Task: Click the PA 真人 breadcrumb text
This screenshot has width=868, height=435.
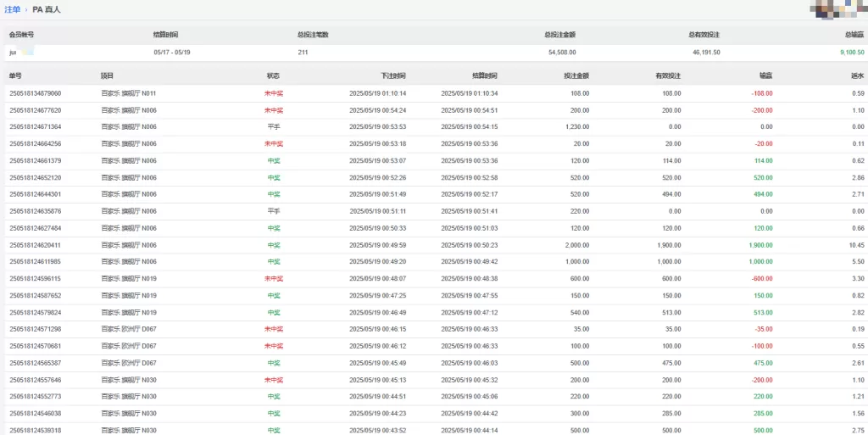Action: (x=47, y=10)
